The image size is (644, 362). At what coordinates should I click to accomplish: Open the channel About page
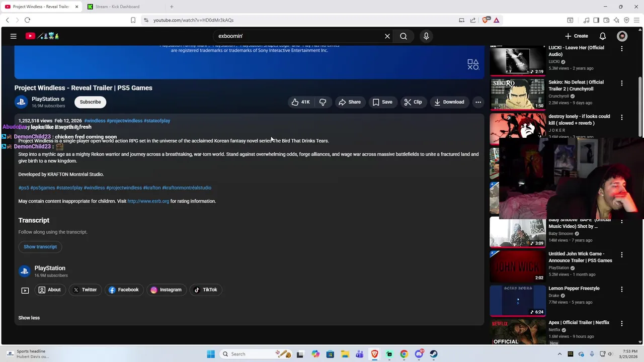(50, 290)
